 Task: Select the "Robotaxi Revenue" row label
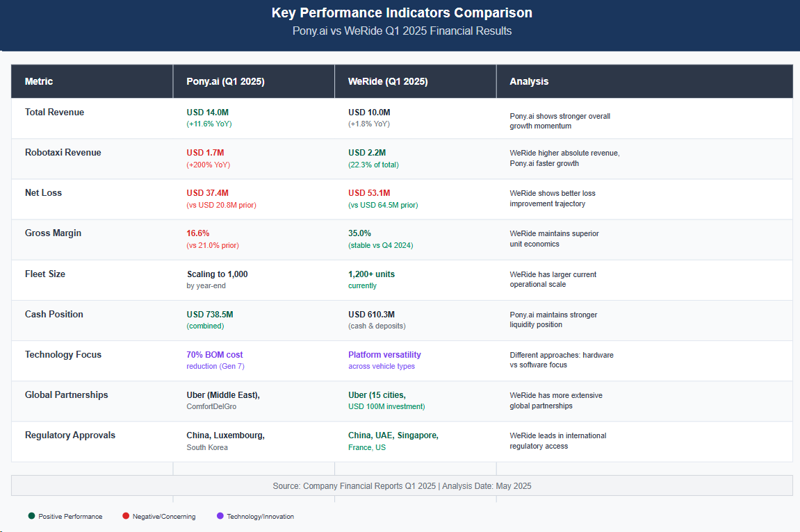(63, 152)
